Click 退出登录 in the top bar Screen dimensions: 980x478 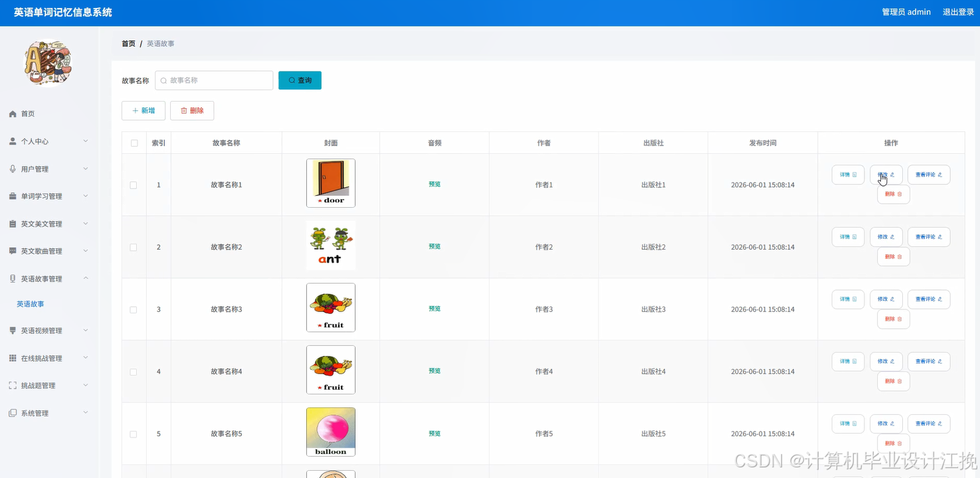pyautogui.click(x=958, y=12)
